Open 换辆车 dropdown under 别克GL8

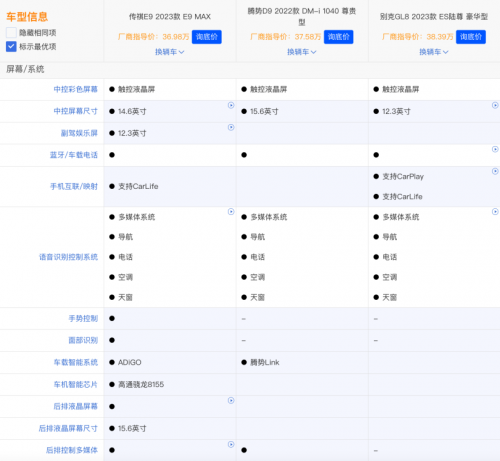tap(434, 52)
